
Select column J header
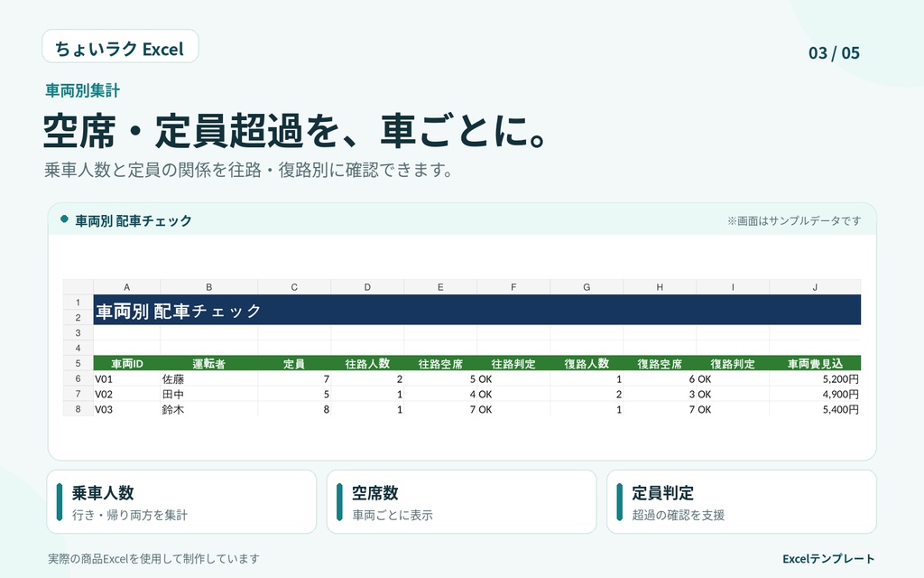[x=815, y=287]
